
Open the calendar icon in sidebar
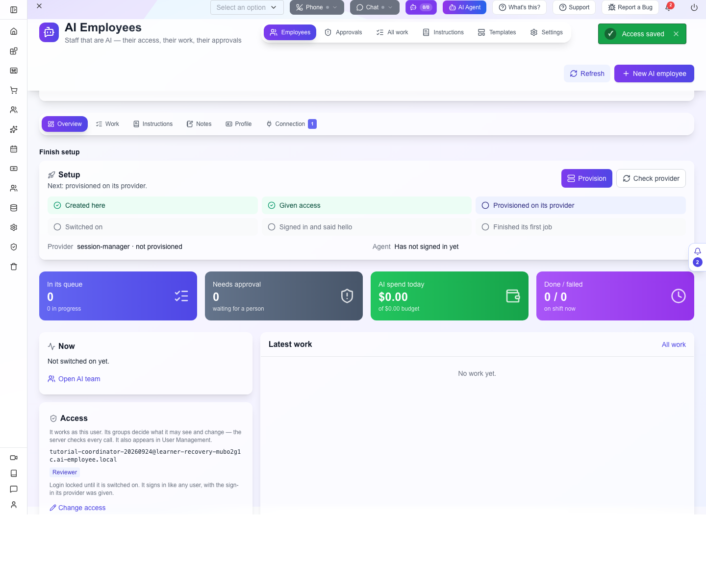tap(14, 149)
